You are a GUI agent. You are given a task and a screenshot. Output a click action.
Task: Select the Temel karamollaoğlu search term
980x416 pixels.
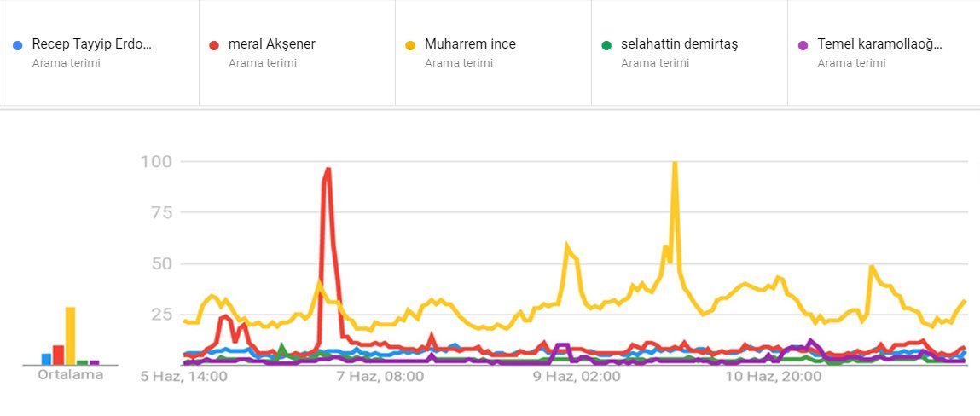tap(879, 44)
